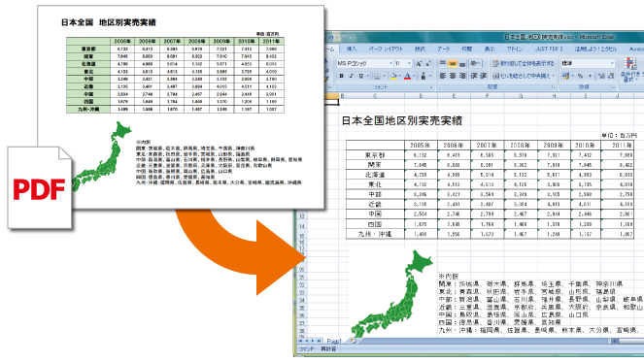The width and height of the screenshot is (644, 362).
Task: Click セルを結合して中央揃え merge button
Action: pos(521,76)
